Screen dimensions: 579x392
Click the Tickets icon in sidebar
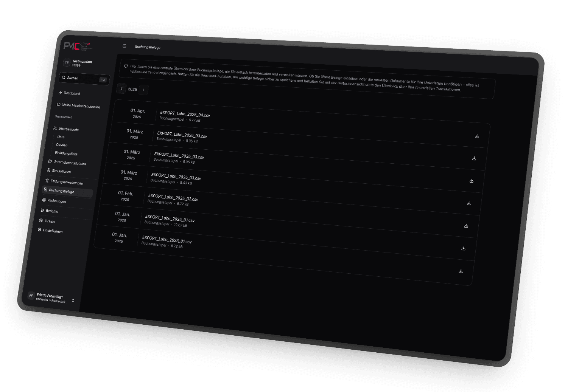point(41,220)
